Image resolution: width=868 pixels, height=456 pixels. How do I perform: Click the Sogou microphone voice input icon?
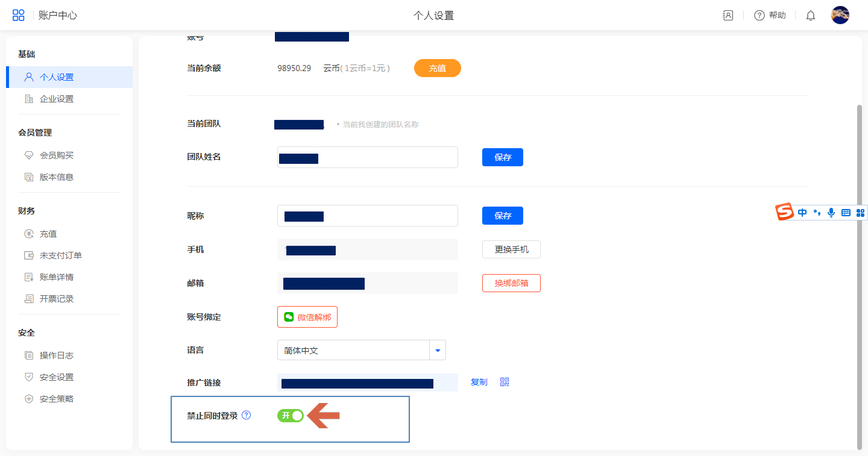point(831,212)
